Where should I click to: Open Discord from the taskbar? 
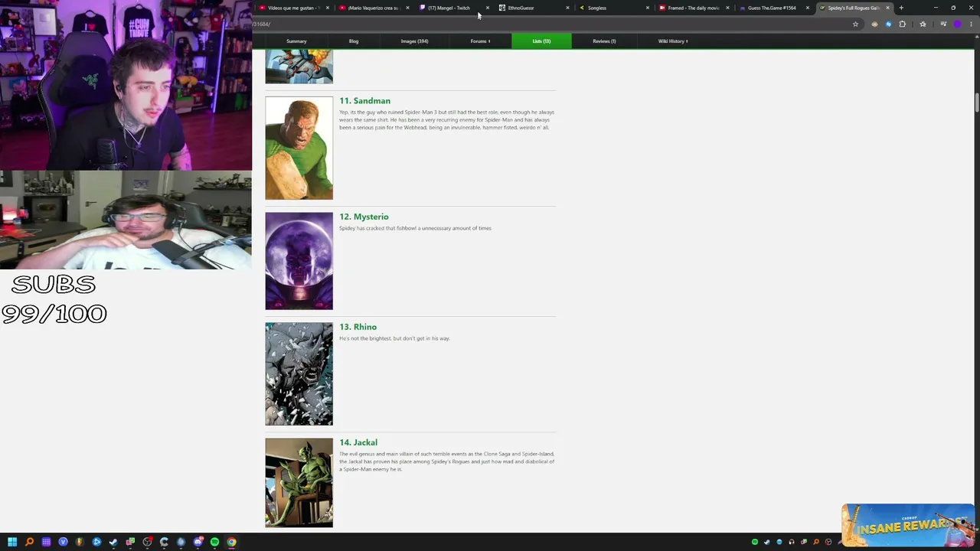(x=198, y=542)
